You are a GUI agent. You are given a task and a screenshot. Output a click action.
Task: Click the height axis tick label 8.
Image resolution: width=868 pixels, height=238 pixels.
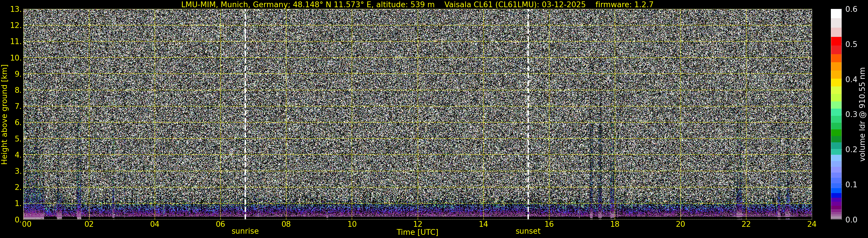click(x=18, y=90)
